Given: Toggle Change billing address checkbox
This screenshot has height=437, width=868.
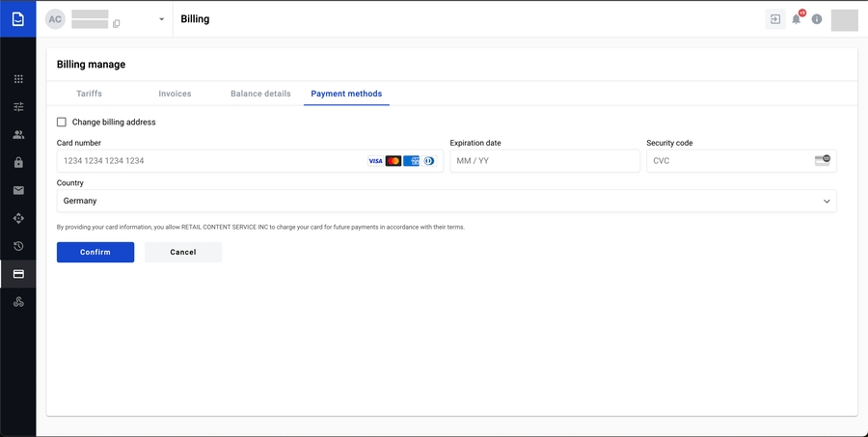Looking at the screenshot, I should point(62,122).
